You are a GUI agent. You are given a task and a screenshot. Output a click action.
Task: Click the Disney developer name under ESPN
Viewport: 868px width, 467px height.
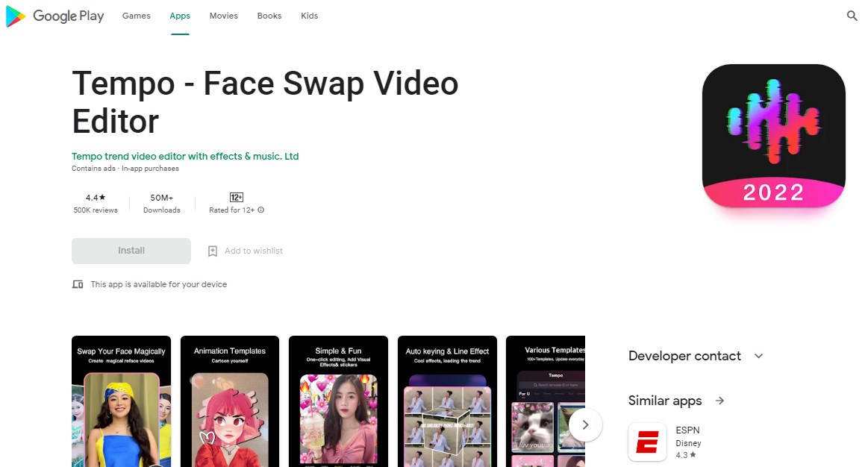pos(688,443)
